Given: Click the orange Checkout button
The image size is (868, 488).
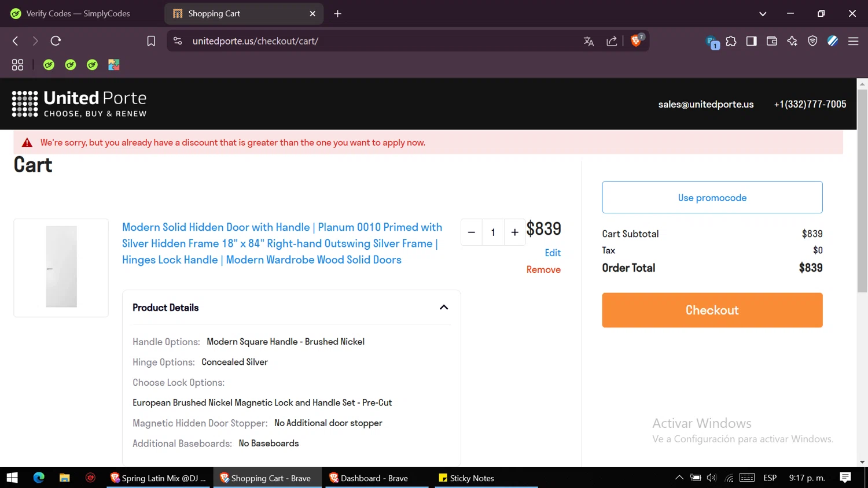Looking at the screenshot, I should coord(712,310).
